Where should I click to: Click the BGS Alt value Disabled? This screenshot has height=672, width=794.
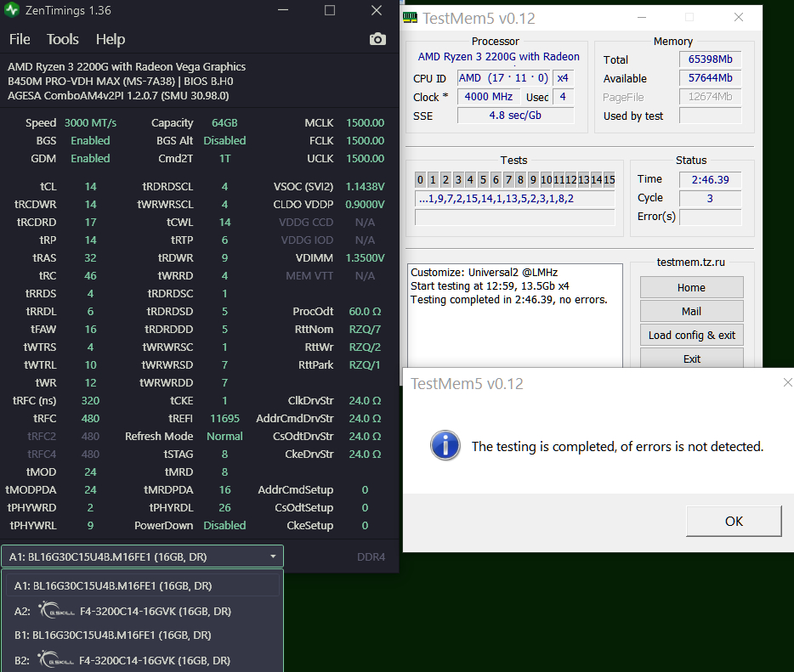[x=224, y=141]
